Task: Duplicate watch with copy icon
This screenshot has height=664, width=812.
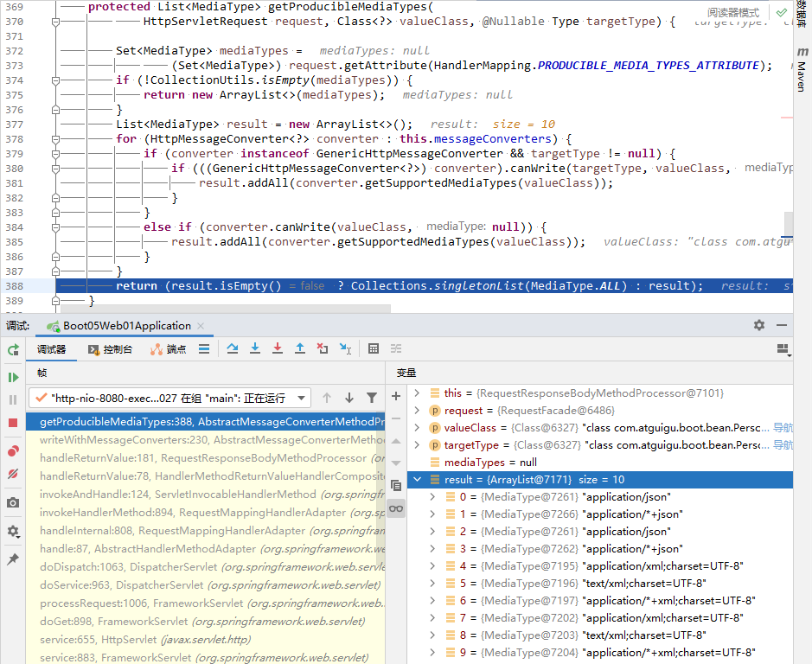Action: [x=396, y=485]
